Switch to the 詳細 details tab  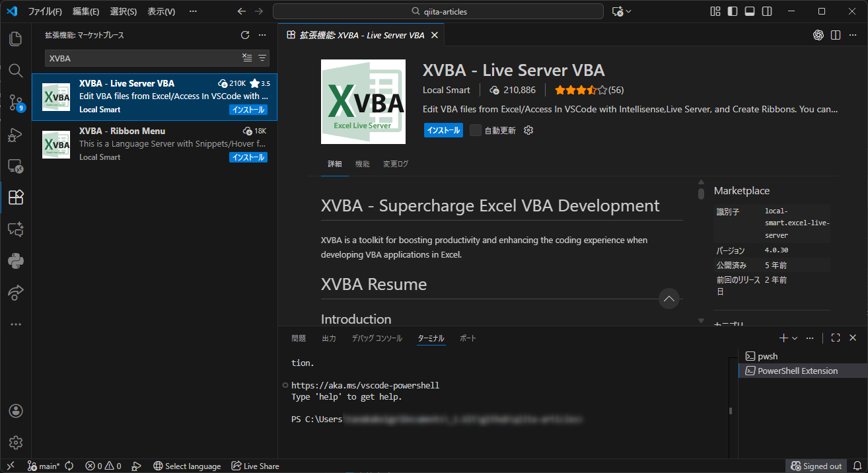pos(335,164)
